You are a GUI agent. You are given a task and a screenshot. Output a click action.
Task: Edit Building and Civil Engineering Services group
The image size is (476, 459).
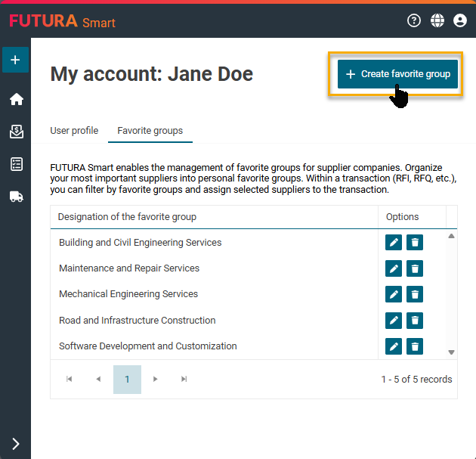[x=394, y=242]
